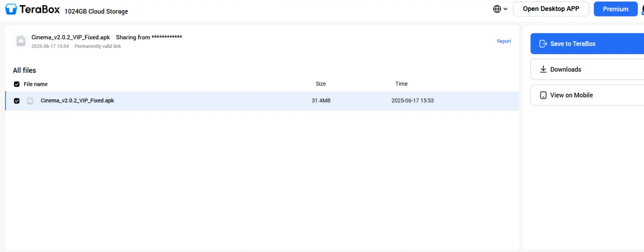Open View on Mobile option

[x=587, y=95]
